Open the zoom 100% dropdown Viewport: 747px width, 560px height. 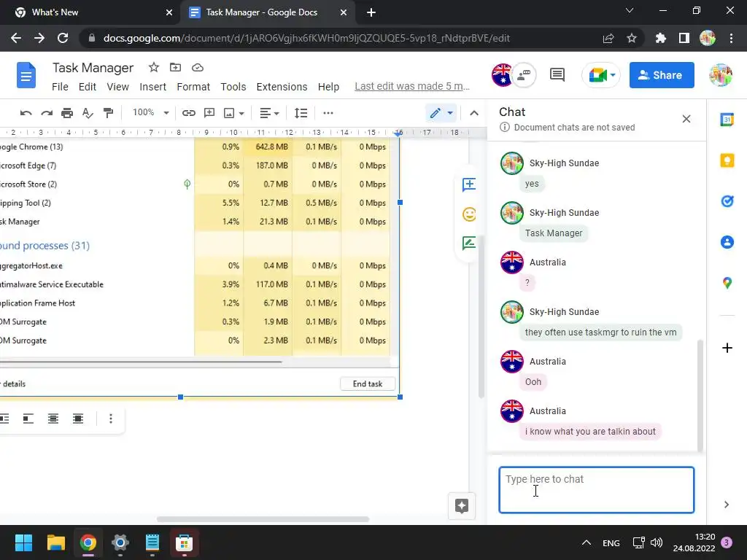(150, 113)
